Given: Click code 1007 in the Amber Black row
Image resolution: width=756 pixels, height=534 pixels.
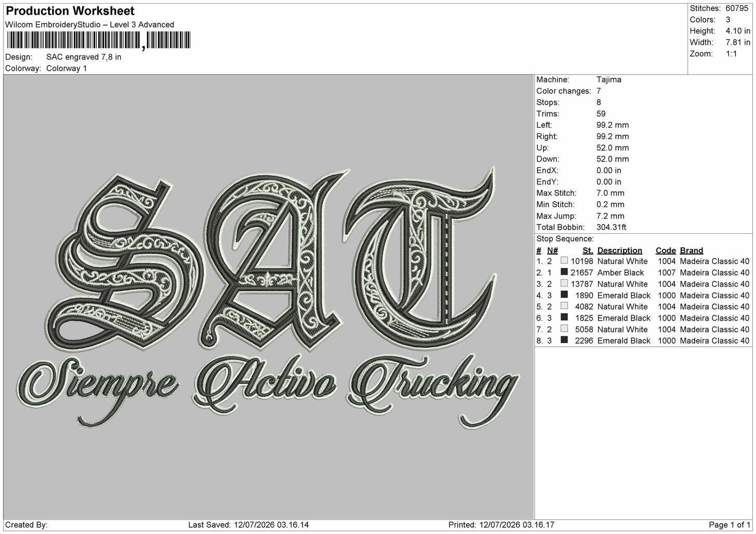Looking at the screenshot, I should (x=667, y=272).
